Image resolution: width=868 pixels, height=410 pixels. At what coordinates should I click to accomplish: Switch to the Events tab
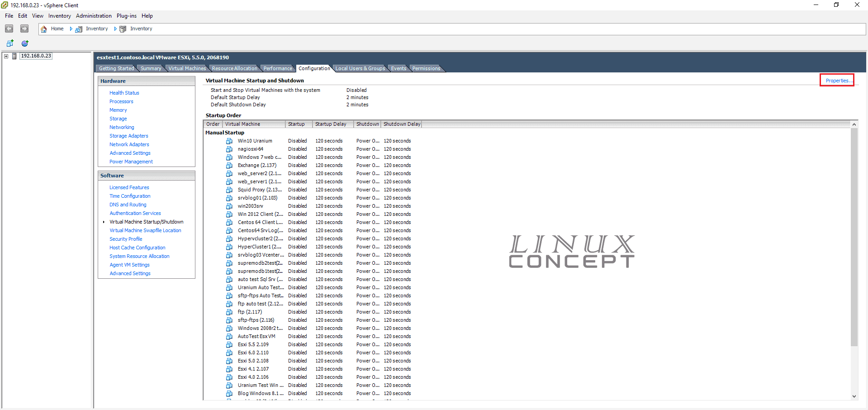pyautogui.click(x=398, y=68)
